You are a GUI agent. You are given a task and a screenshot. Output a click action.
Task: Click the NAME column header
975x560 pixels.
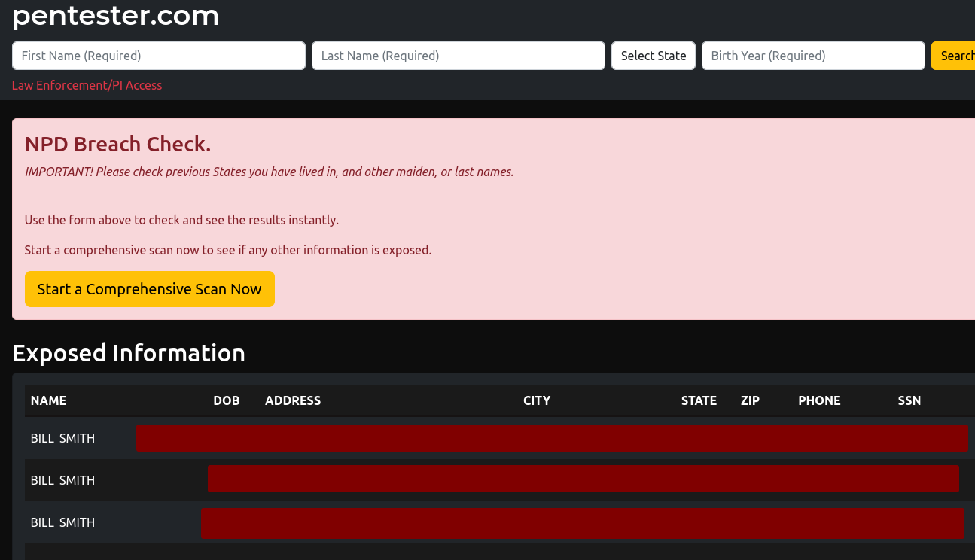pyautogui.click(x=49, y=400)
